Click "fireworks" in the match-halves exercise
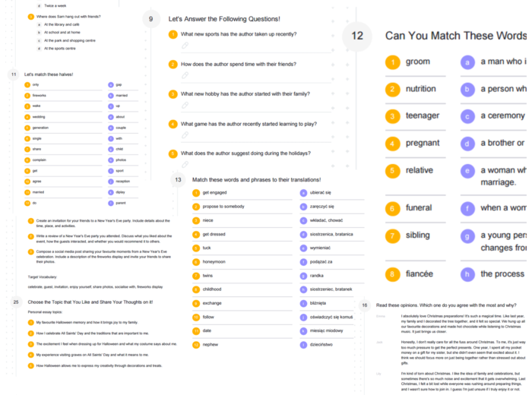532x395 pixels. pos(40,96)
